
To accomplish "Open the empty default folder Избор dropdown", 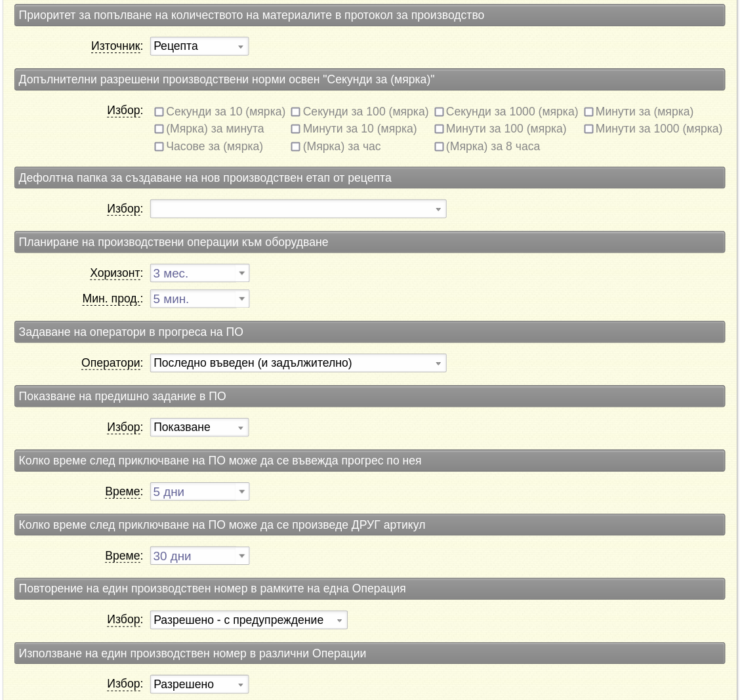I will pyautogui.click(x=298, y=209).
